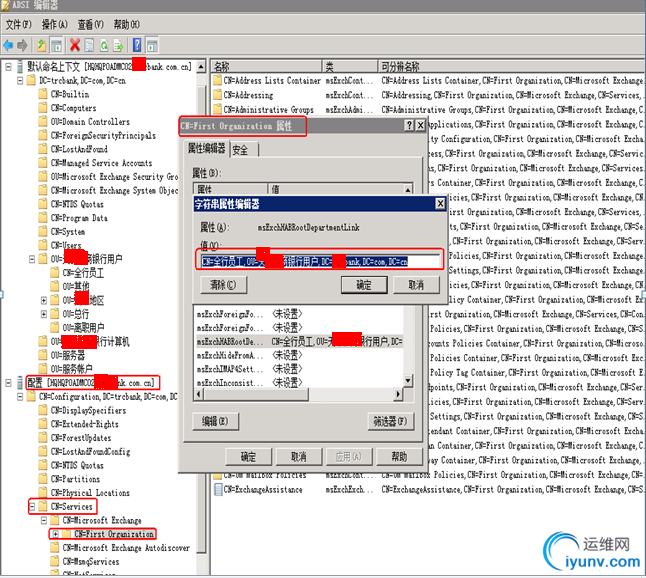
Task: Select CN=全行员工 in the tree
Action: tap(83, 273)
